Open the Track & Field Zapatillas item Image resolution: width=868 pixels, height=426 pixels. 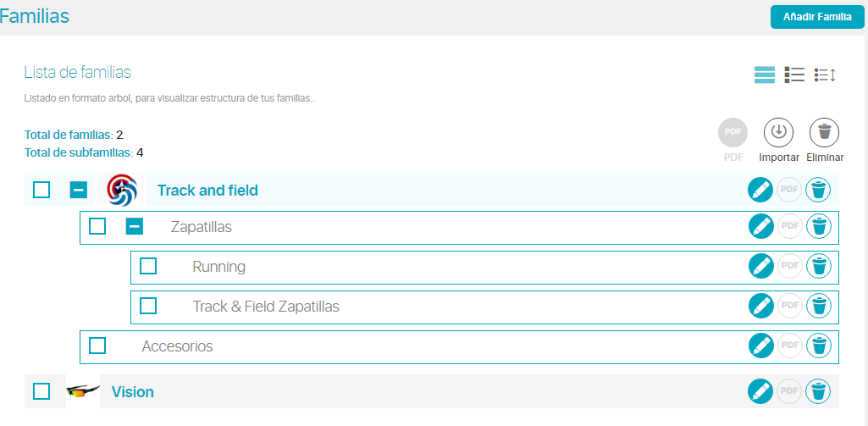[x=266, y=307]
